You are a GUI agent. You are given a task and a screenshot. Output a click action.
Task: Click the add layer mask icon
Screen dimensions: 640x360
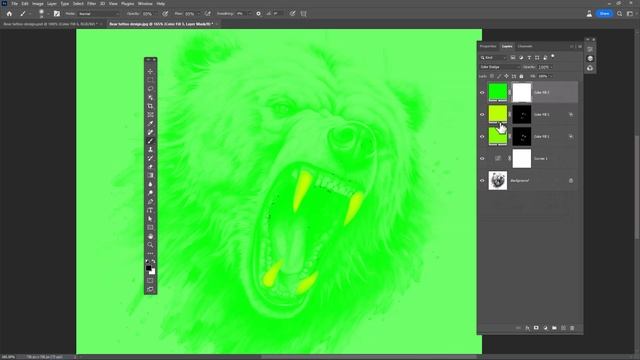(x=536, y=328)
